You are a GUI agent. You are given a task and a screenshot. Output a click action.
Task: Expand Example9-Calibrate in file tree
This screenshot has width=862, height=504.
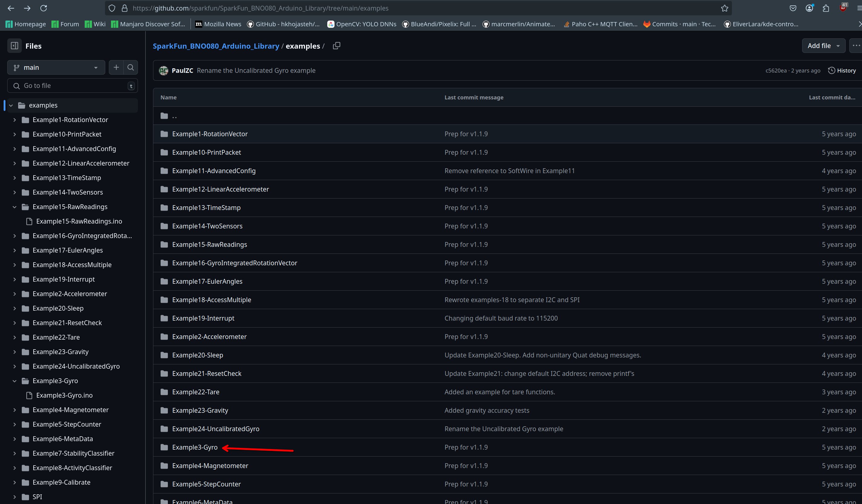[x=15, y=482]
